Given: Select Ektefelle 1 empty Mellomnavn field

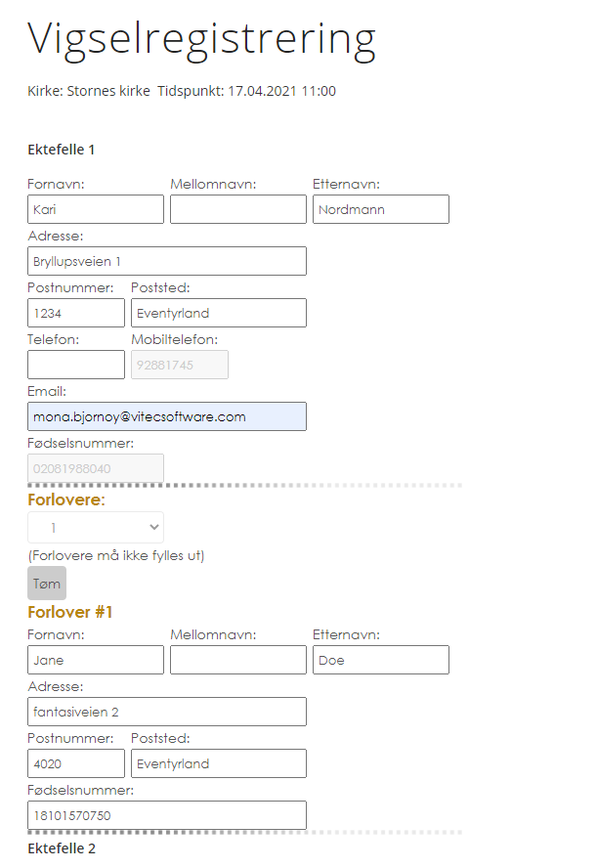Looking at the screenshot, I should pyautogui.click(x=237, y=209).
